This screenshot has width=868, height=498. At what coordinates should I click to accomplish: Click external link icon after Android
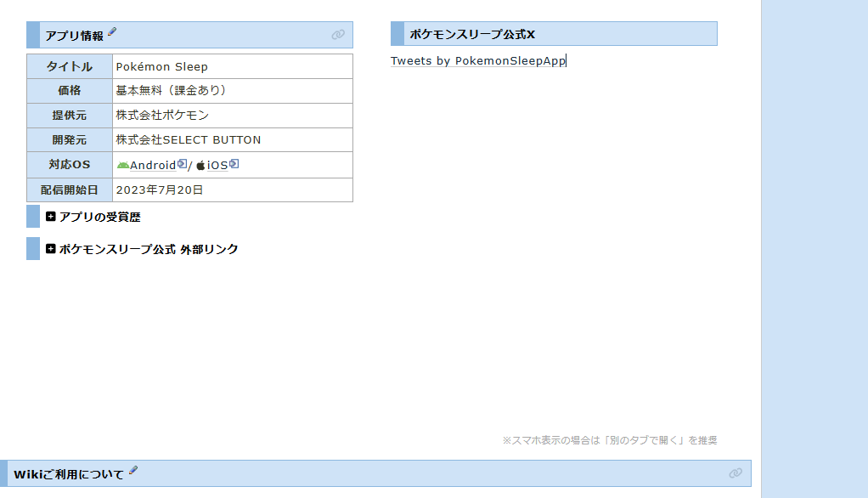182,163
